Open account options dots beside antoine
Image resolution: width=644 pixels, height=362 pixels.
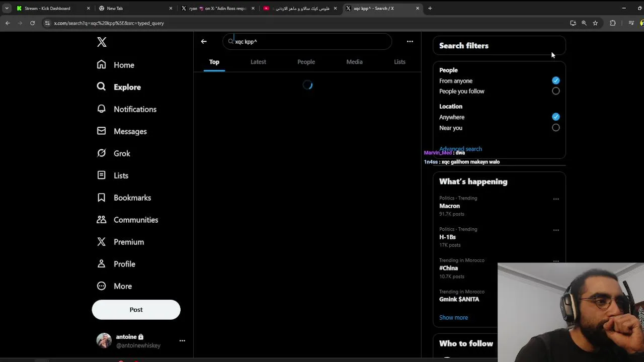click(x=182, y=341)
